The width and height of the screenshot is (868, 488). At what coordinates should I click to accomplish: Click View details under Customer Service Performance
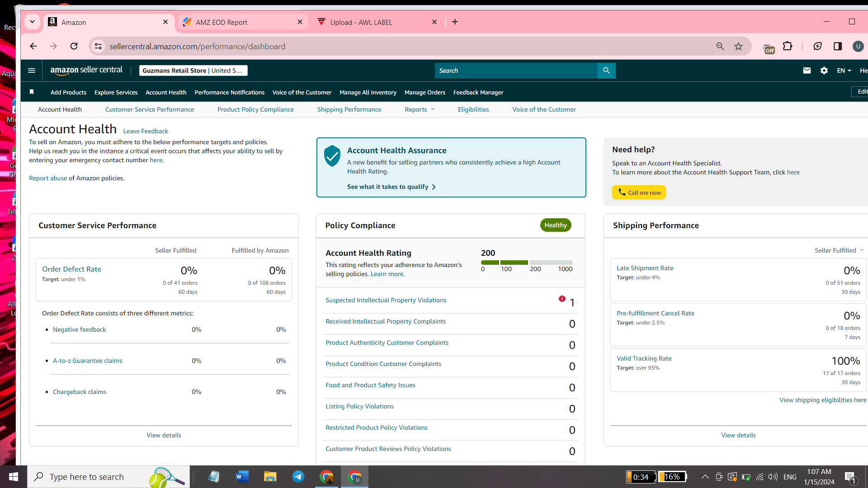coord(164,435)
